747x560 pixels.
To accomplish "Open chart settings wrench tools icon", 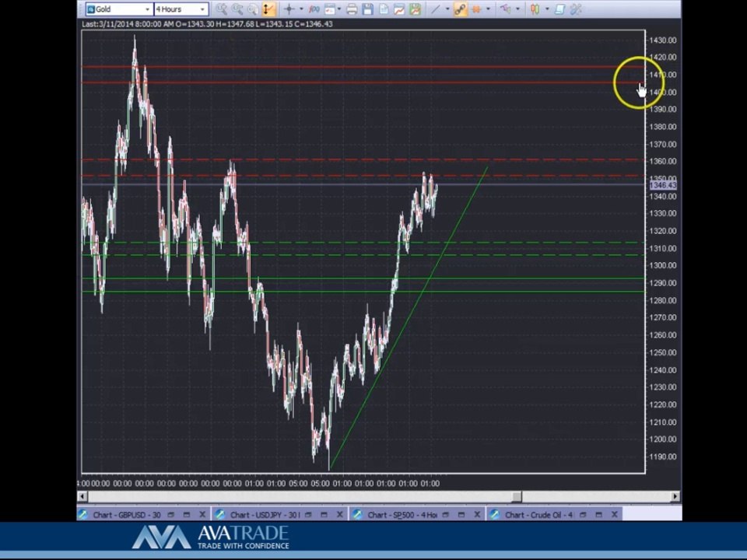I will (576, 9).
